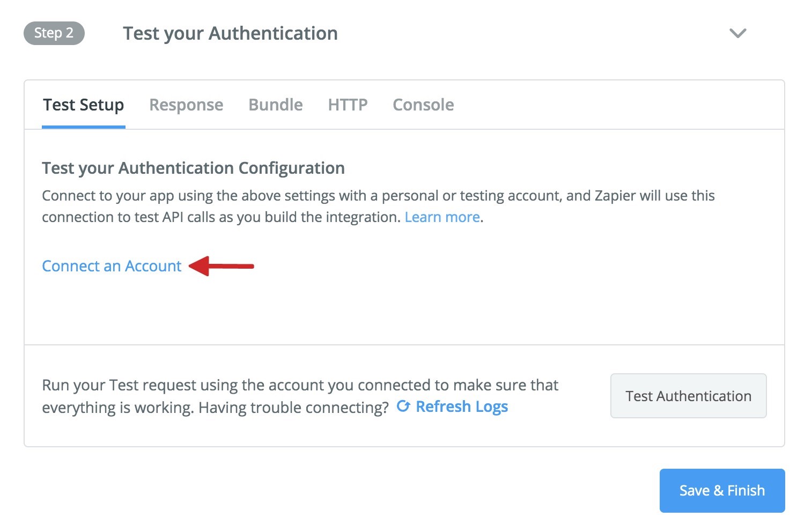The width and height of the screenshot is (797, 532).
Task: Show the Console tab
Action: (423, 105)
